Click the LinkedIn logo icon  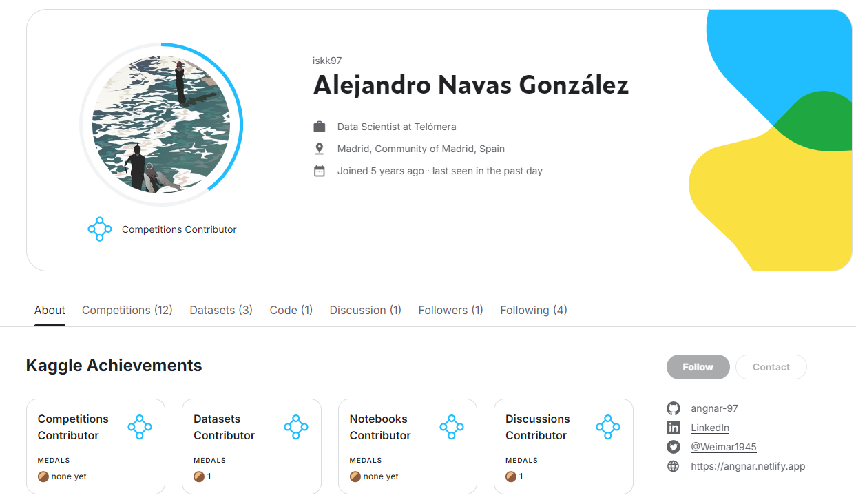click(674, 428)
